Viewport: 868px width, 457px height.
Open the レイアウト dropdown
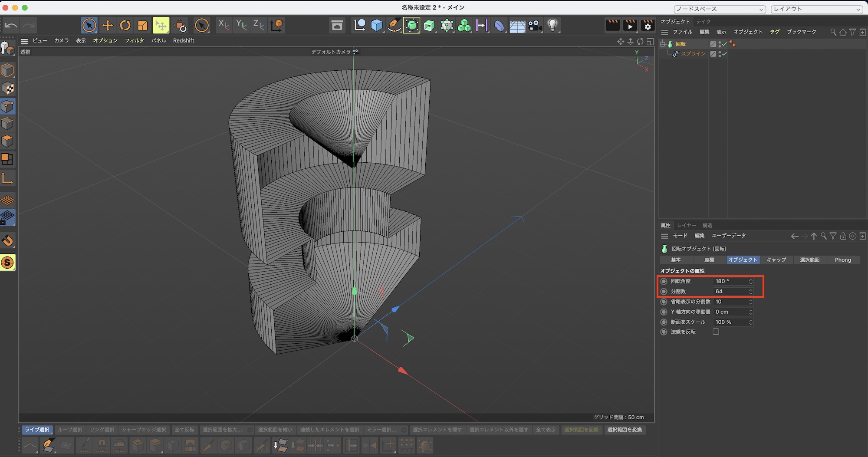816,9
